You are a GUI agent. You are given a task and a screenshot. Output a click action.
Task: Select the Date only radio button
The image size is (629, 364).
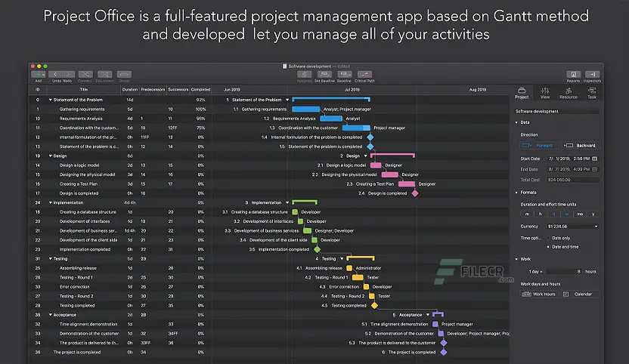pyautogui.click(x=548, y=238)
